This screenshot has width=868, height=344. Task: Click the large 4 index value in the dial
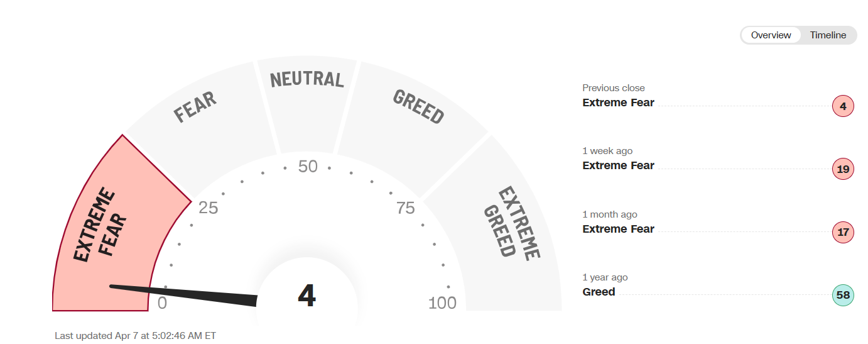[x=307, y=296]
